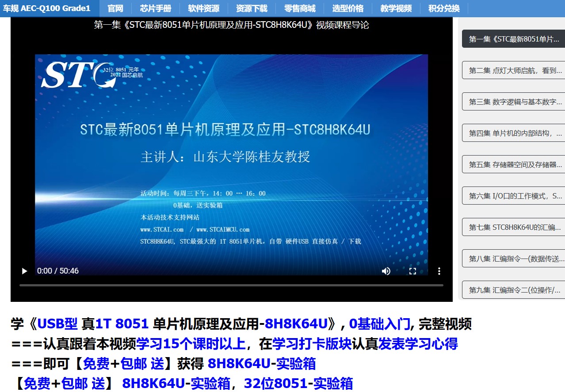This screenshot has width=565, height=392.
Task: Open the 积分兑换 menu item
Action: coord(444,8)
